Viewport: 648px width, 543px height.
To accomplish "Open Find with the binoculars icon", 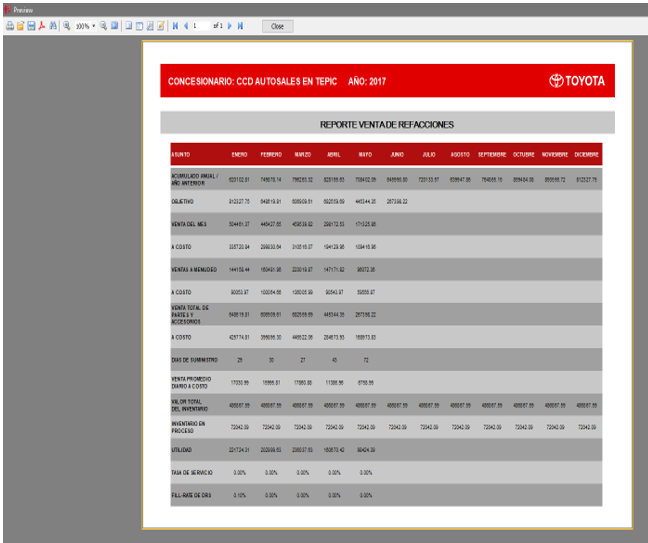I will pyautogui.click(x=53, y=26).
